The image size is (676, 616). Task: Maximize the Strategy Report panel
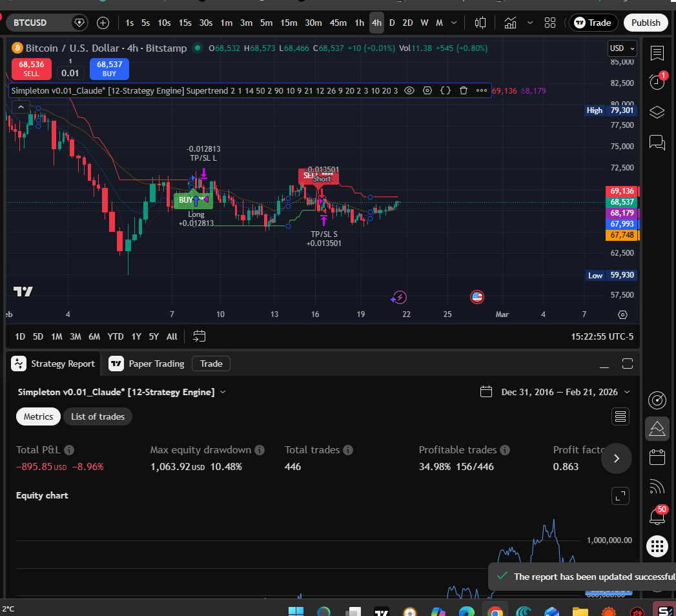point(627,364)
